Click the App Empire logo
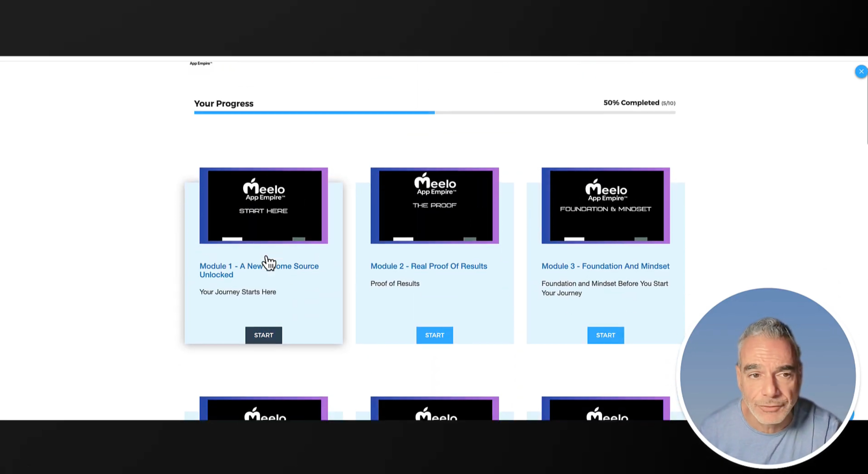The image size is (868, 474). click(200, 63)
